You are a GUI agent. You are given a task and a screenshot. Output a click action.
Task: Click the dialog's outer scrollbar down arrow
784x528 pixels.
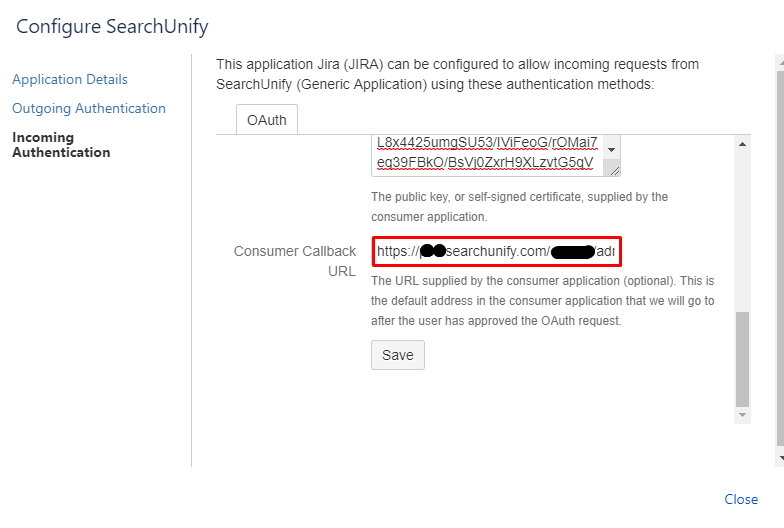(x=779, y=458)
